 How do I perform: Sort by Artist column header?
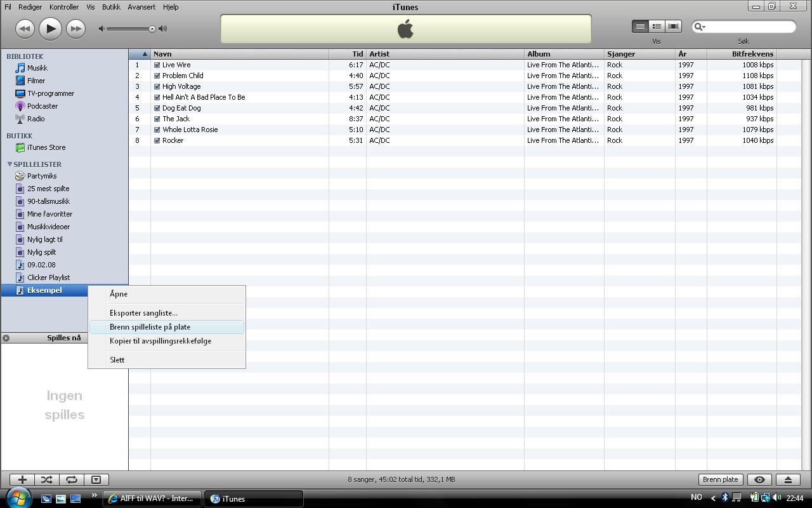(x=445, y=54)
